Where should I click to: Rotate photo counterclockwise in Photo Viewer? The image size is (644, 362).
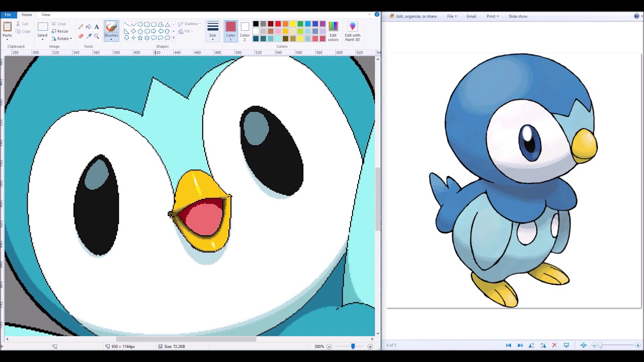pyautogui.click(x=531, y=345)
